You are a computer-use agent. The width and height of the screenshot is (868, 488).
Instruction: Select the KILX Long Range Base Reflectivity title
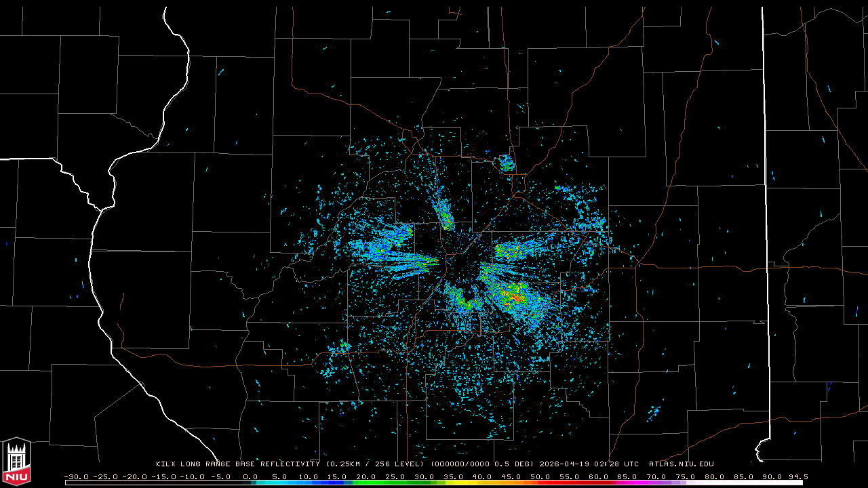click(238, 464)
